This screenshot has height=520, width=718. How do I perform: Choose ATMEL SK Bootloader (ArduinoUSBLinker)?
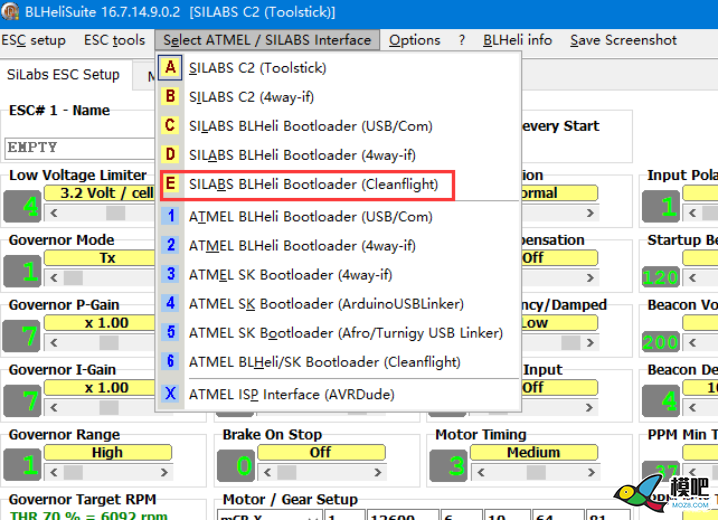(x=338, y=303)
